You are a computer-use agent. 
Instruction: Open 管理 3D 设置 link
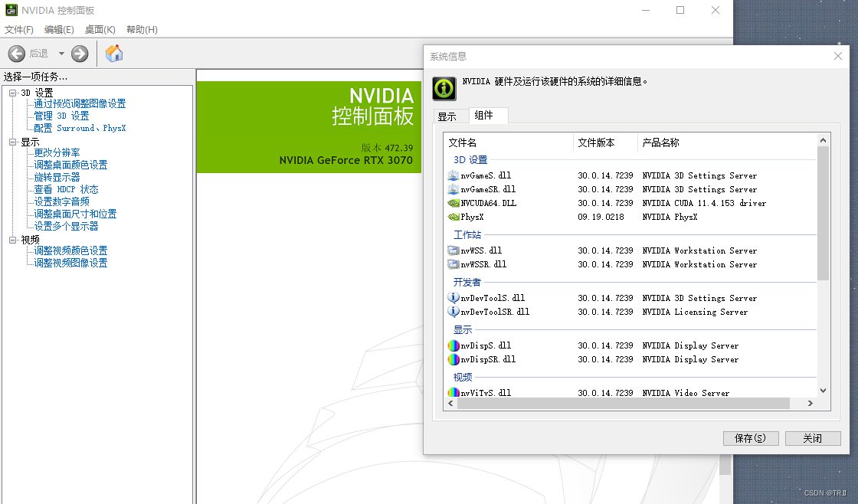coord(61,116)
